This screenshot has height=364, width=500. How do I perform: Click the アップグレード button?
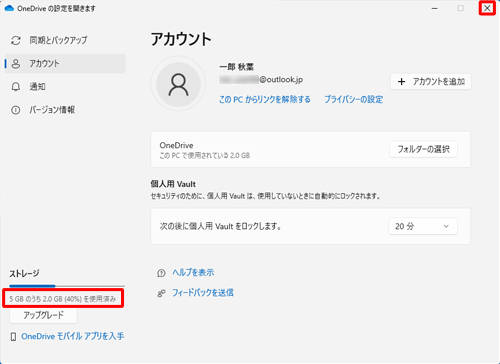[43, 315]
